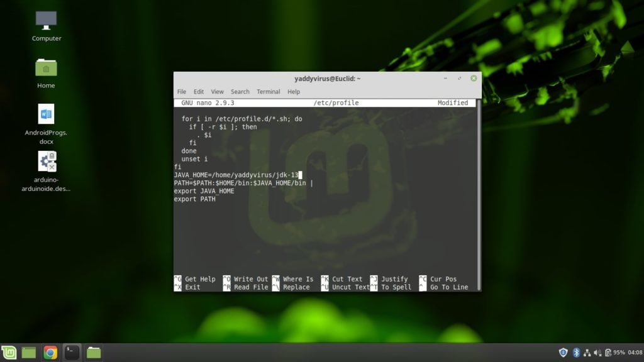This screenshot has height=362, width=644.
Task: Click the 'export JAVA_HOME' line
Action: click(204, 191)
